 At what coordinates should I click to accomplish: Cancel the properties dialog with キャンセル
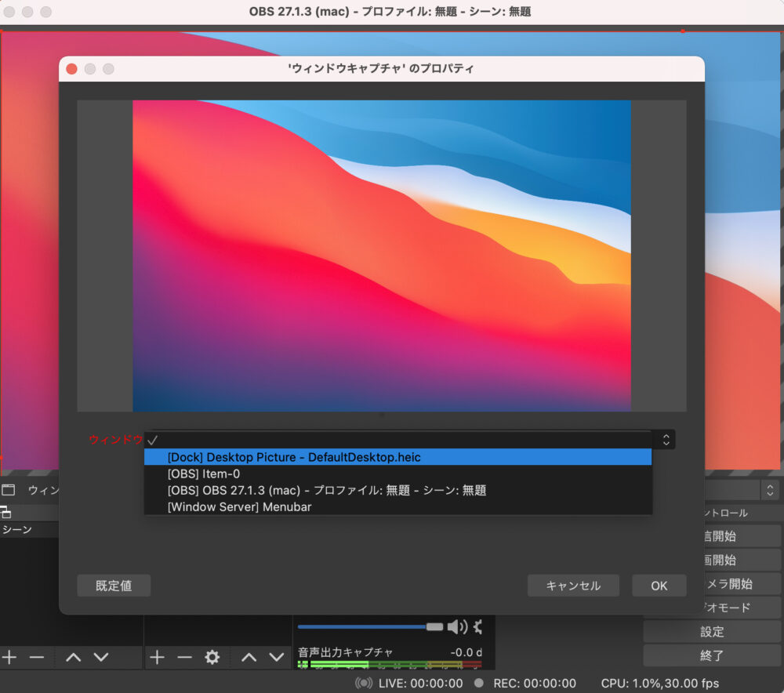click(573, 585)
